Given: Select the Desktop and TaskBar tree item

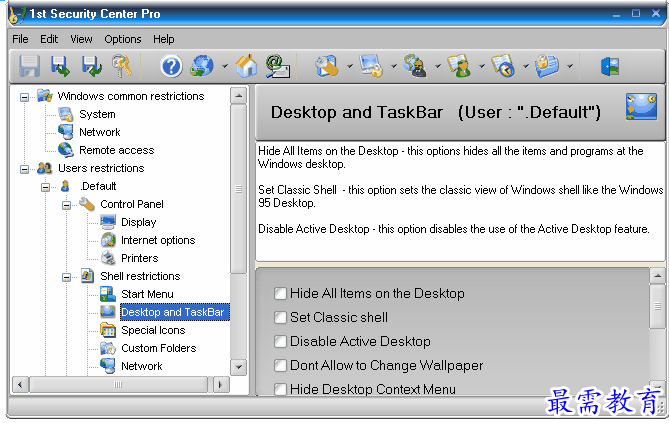Looking at the screenshot, I should (x=173, y=312).
